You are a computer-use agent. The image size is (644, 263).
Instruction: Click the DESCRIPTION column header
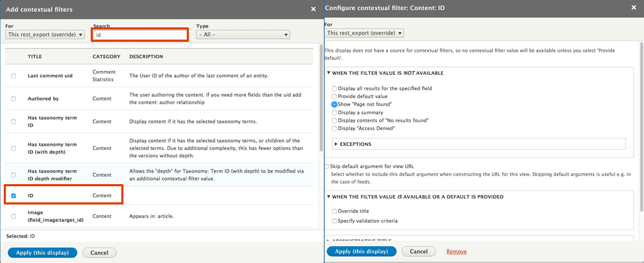[x=146, y=56]
